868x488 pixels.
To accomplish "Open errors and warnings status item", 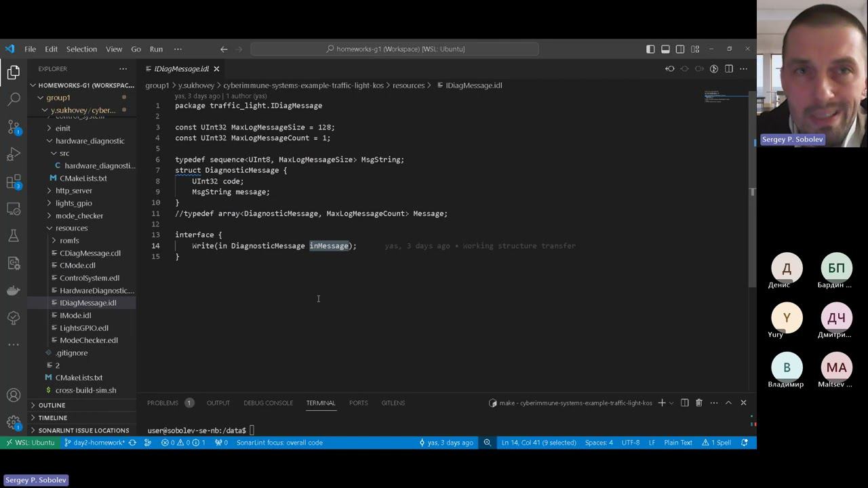I will tap(183, 443).
